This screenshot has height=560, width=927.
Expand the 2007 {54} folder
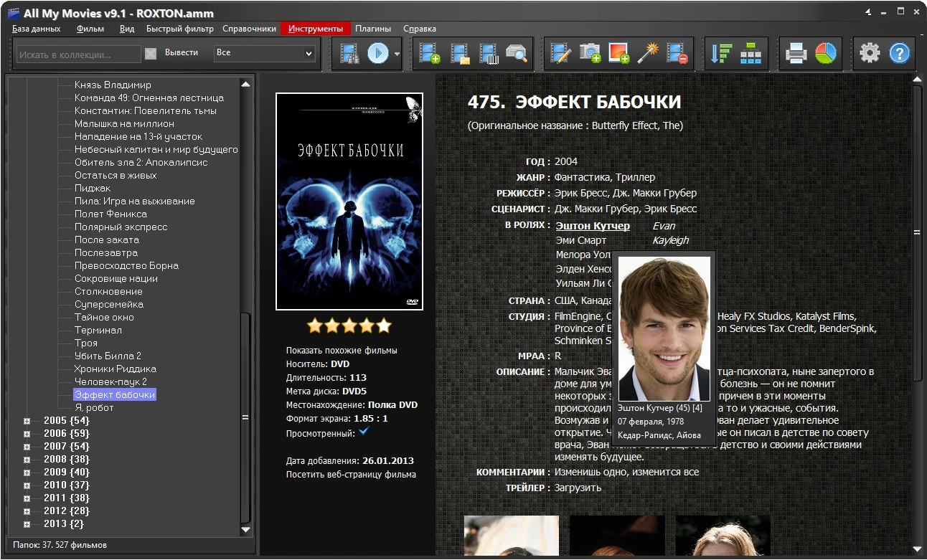27,447
